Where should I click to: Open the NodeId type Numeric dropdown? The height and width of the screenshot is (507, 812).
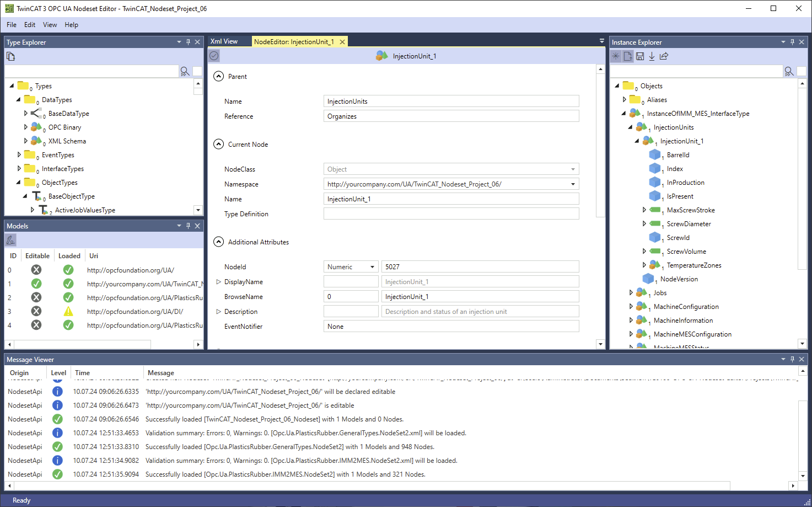click(x=372, y=267)
